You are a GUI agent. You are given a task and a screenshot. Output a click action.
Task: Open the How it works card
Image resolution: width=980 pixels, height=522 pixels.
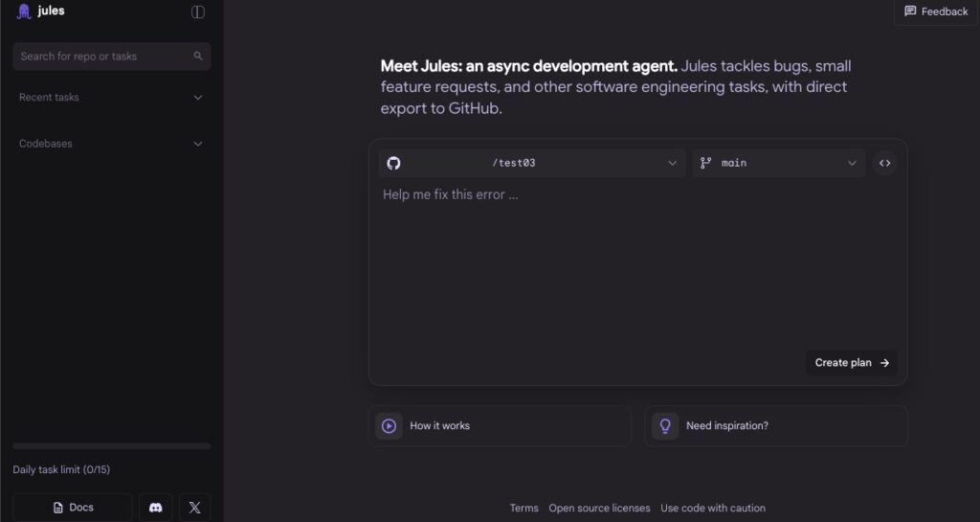pos(500,425)
